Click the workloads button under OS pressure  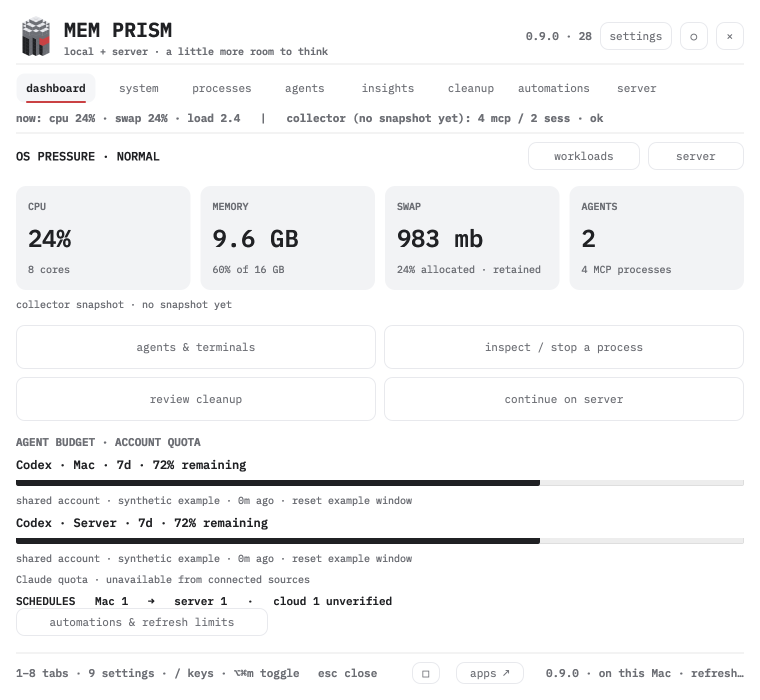tap(584, 156)
